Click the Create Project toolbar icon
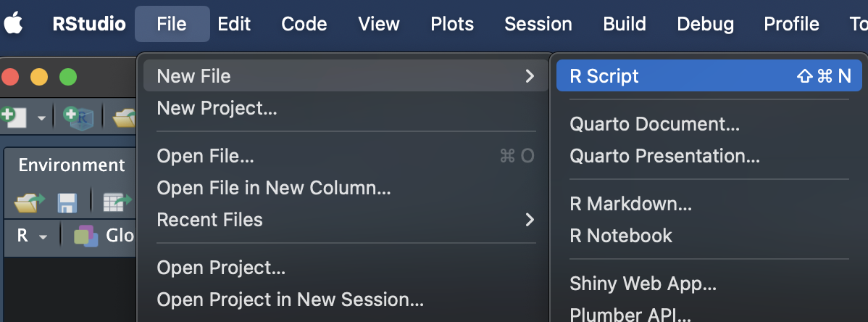868x322 pixels. tap(78, 116)
